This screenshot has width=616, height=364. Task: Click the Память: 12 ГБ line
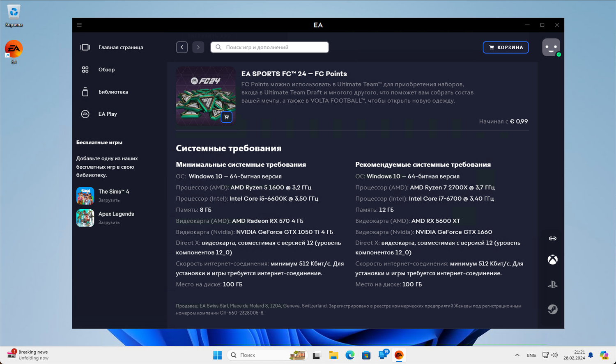coord(375,210)
